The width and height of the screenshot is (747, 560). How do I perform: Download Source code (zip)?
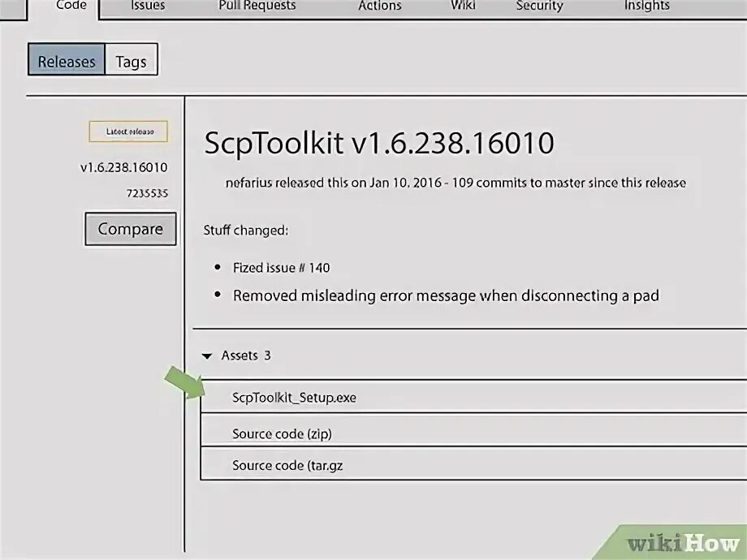coord(282,434)
